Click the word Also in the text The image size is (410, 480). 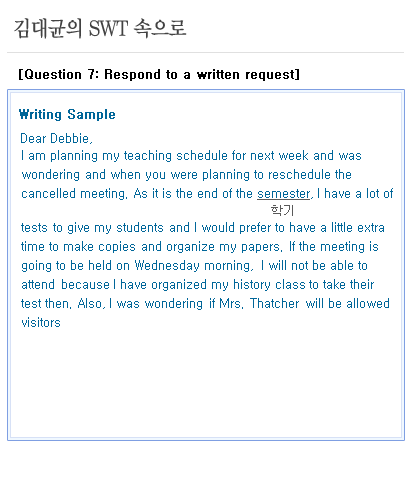pos(90,304)
